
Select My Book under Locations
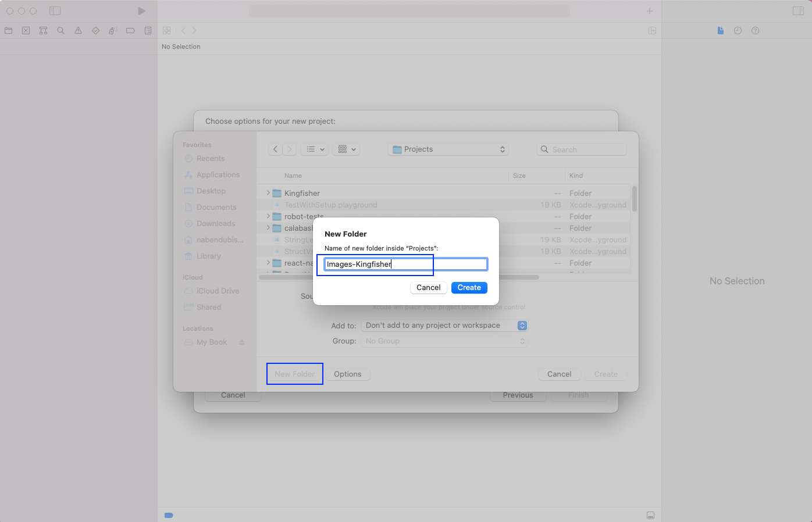pyautogui.click(x=212, y=342)
